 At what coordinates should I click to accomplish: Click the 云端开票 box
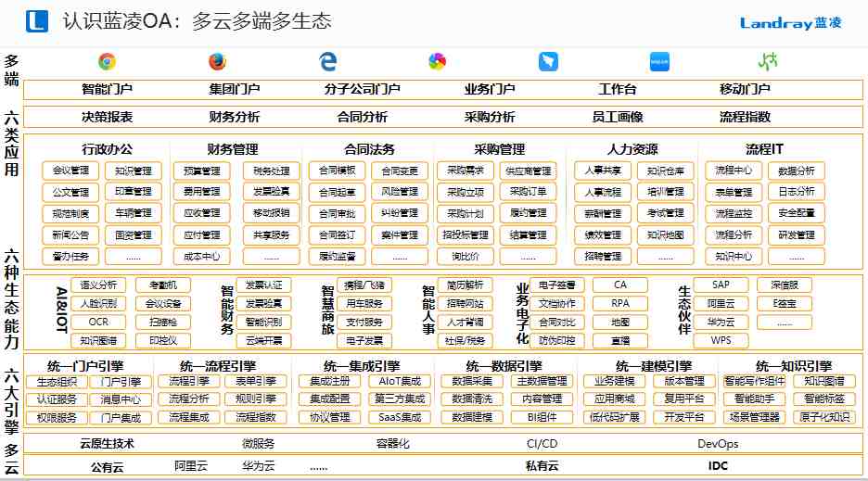tap(263, 340)
